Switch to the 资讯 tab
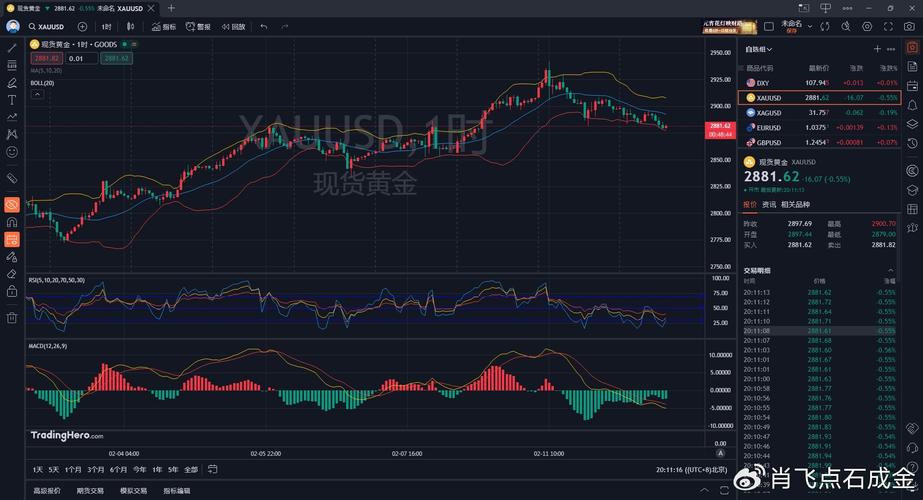Screen dimensions: 923x500 coord(769,204)
